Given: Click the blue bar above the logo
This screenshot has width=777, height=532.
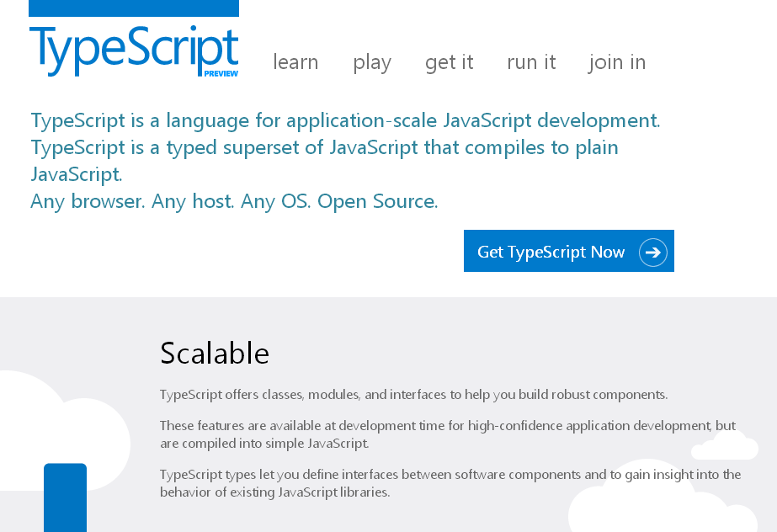Looking at the screenshot, I should [133, 8].
